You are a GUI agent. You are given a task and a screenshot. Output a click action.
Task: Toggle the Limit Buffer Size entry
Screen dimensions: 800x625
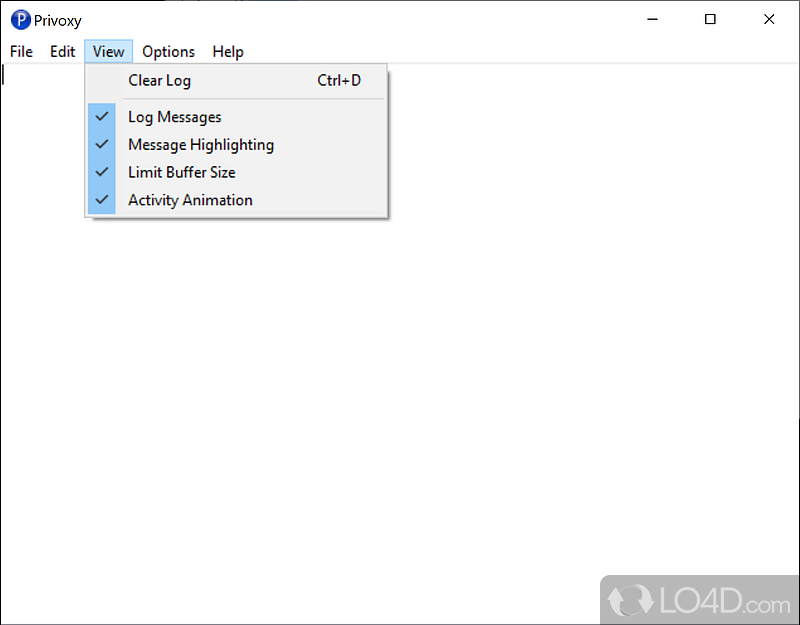click(x=181, y=172)
